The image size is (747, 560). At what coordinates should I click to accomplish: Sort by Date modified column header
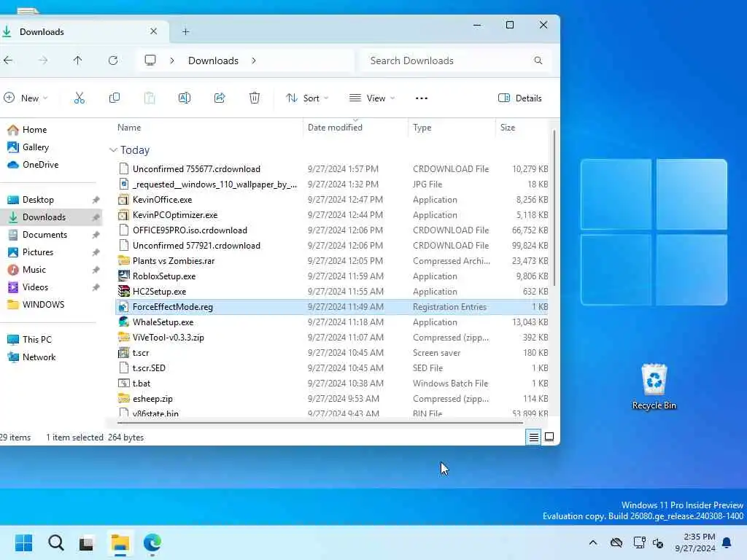point(355,128)
